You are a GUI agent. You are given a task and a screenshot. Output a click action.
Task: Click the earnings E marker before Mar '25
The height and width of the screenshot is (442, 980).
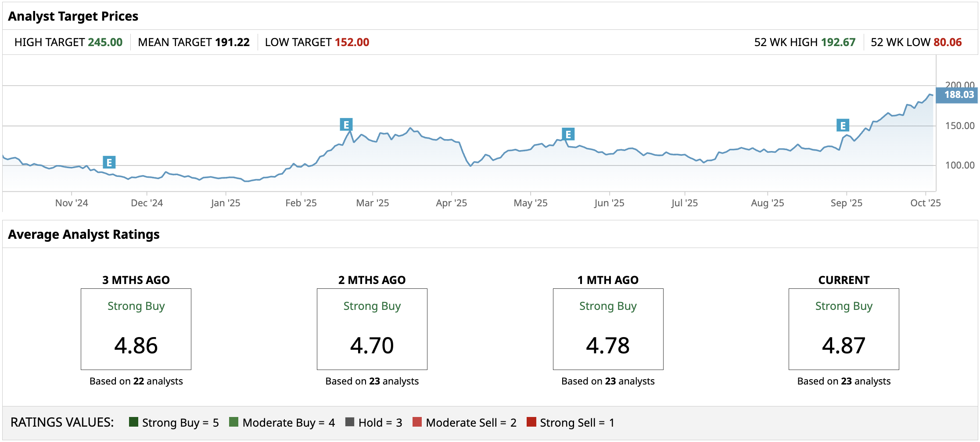346,125
